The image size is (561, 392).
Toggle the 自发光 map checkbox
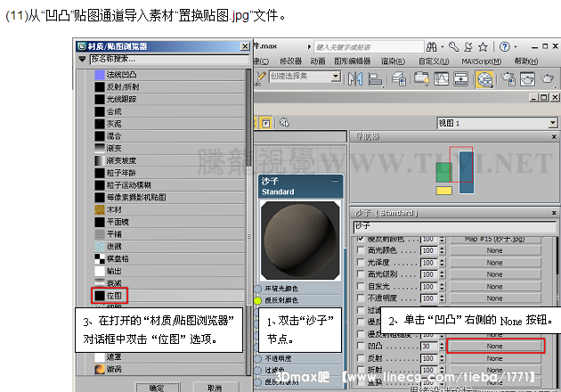click(361, 286)
